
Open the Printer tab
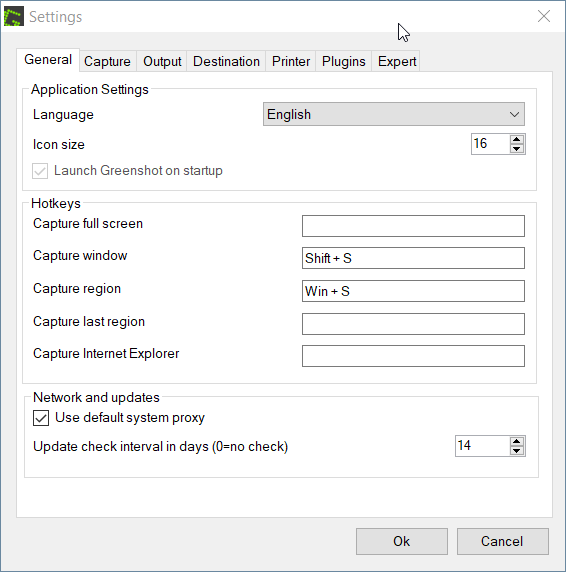click(x=291, y=61)
